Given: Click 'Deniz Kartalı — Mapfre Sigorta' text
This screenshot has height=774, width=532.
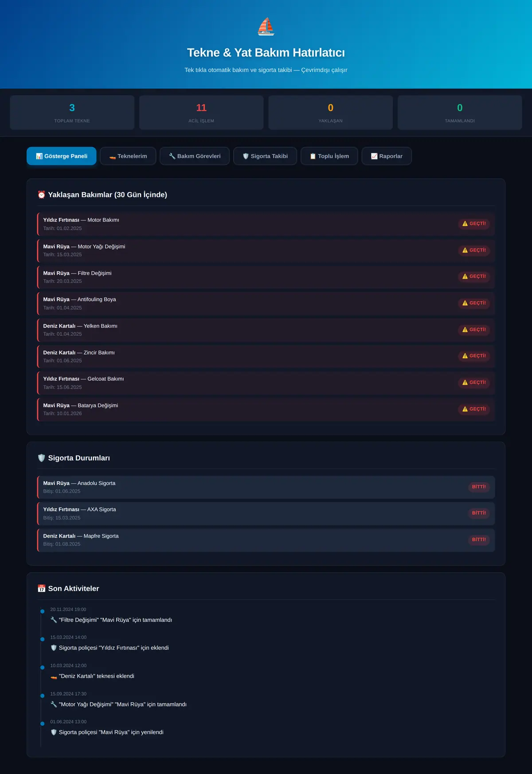Looking at the screenshot, I should tap(81, 536).
